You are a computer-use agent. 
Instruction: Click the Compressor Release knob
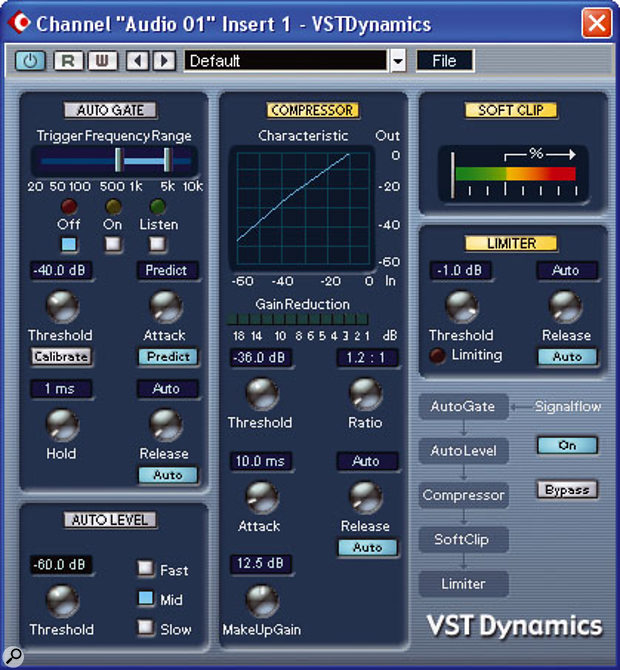click(366, 497)
